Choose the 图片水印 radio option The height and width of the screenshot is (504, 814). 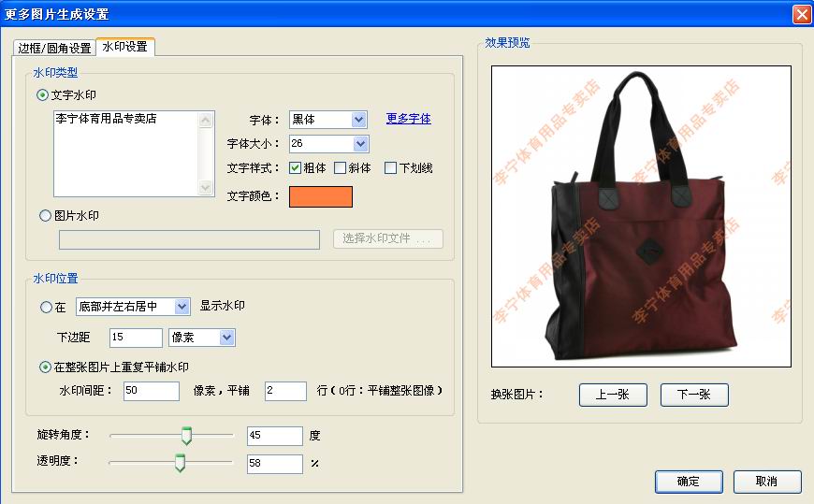coord(45,215)
